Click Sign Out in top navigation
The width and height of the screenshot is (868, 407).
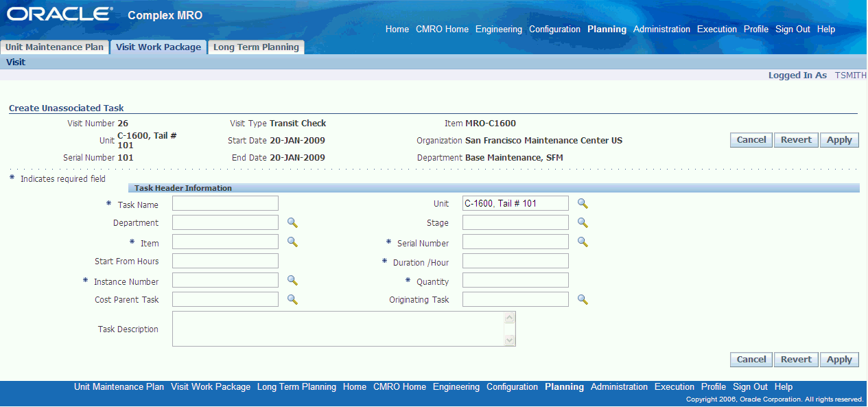click(793, 30)
